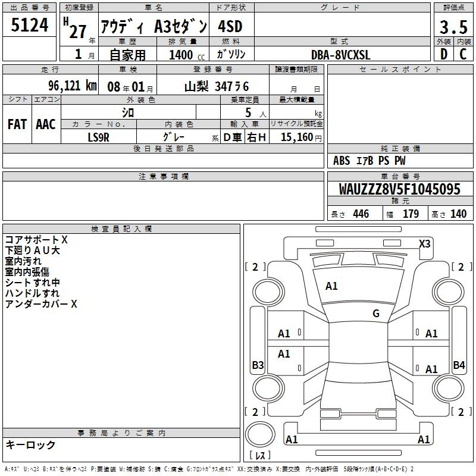Click the AAC air conditioner cell
The width and height of the screenshot is (476, 476).
tap(46, 124)
